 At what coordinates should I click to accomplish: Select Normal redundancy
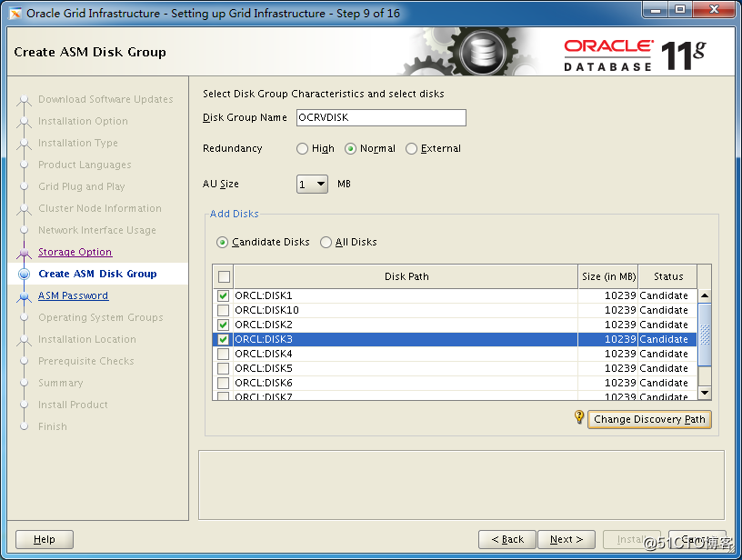(351, 149)
